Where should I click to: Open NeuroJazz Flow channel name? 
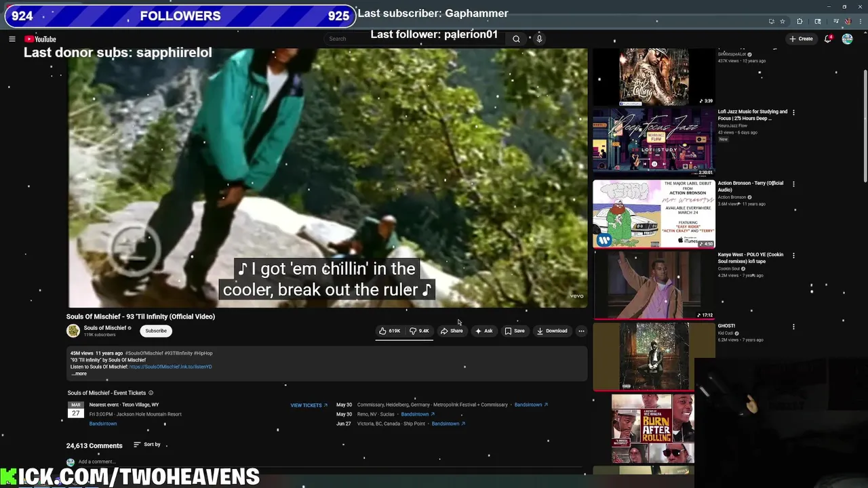[732, 125]
